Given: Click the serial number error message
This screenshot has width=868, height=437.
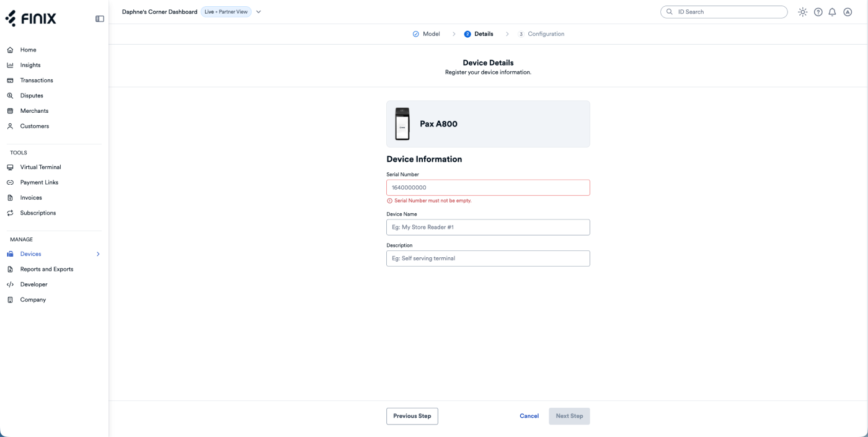Looking at the screenshot, I should click(x=429, y=201).
